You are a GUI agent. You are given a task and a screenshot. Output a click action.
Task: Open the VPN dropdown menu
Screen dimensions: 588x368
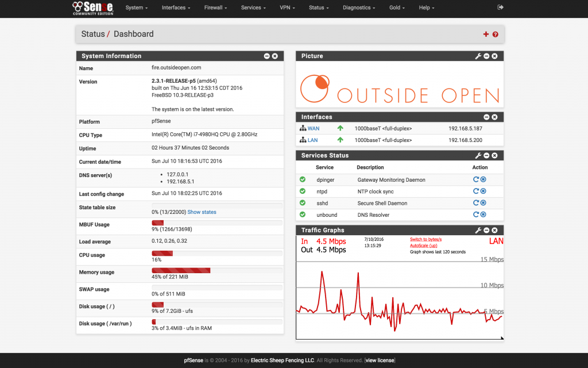click(x=287, y=7)
